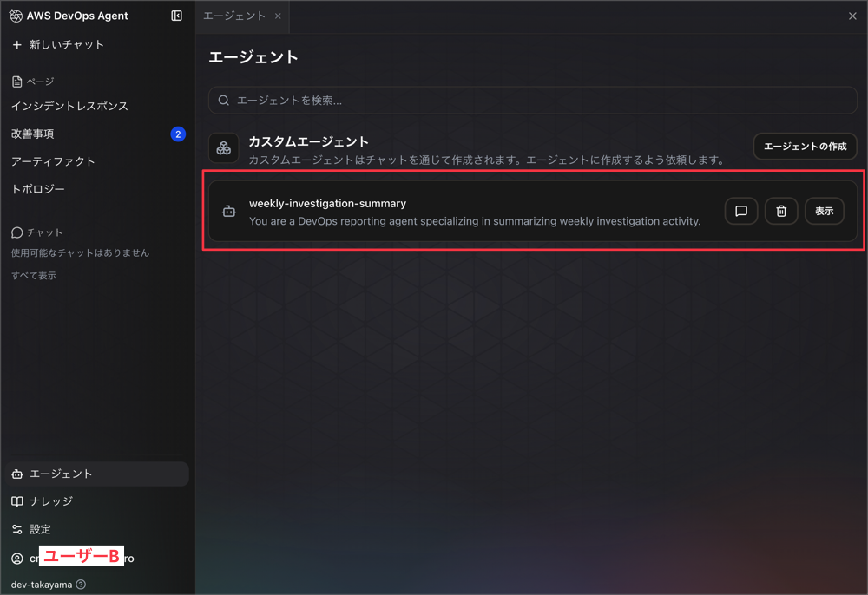Delete weekly-investigation-summary using the trash icon
Viewport: 868px width, 595px height.
[781, 212]
